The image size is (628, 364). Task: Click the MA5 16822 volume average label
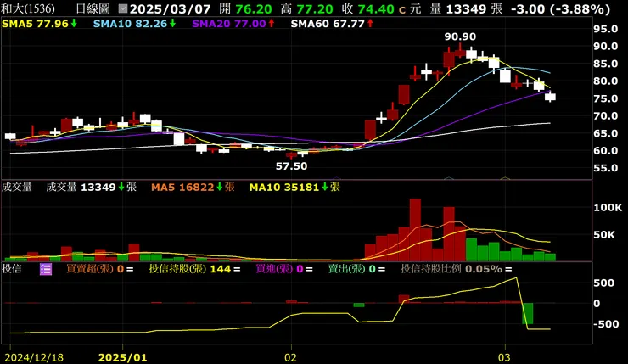pos(193,187)
